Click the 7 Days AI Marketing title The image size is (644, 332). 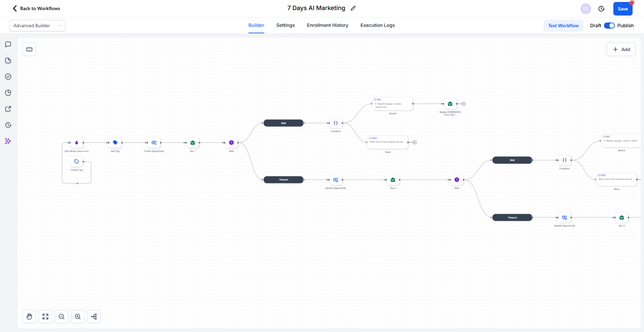(x=316, y=8)
